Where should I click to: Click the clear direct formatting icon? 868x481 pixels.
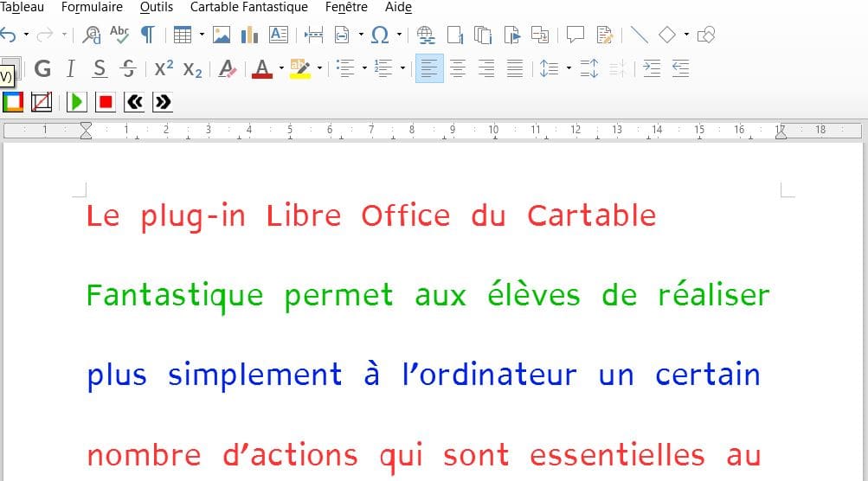point(228,68)
